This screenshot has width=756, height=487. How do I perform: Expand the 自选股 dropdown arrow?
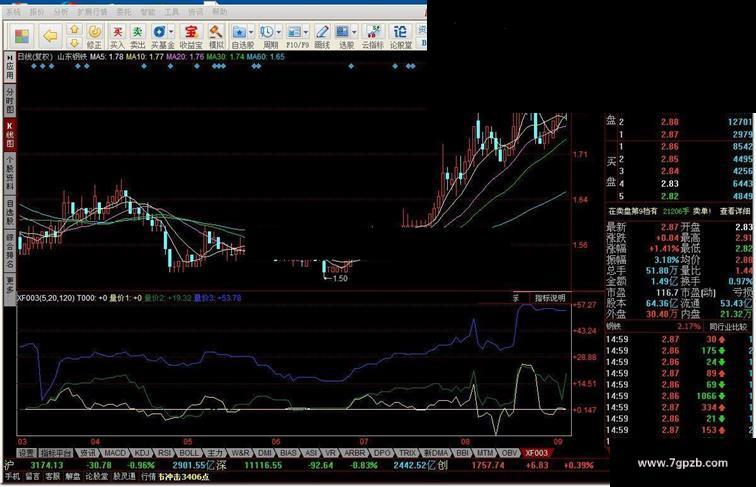[x=251, y=32]
